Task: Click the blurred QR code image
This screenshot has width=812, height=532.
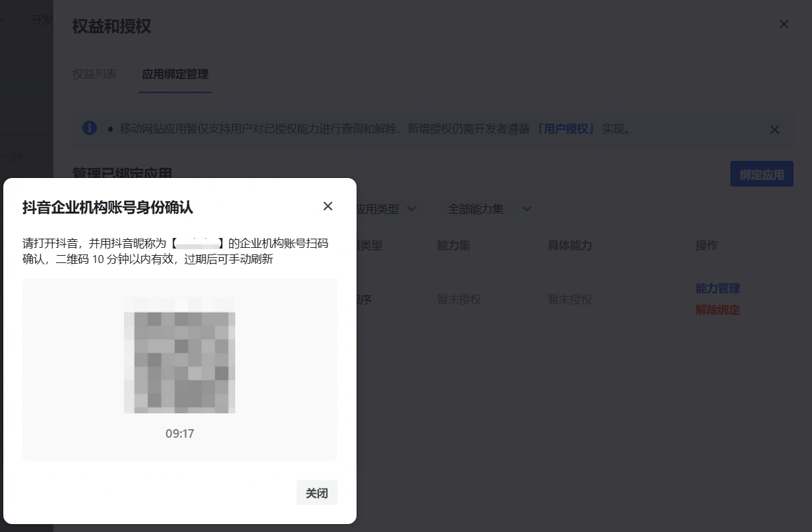Action: pos(179,354)
